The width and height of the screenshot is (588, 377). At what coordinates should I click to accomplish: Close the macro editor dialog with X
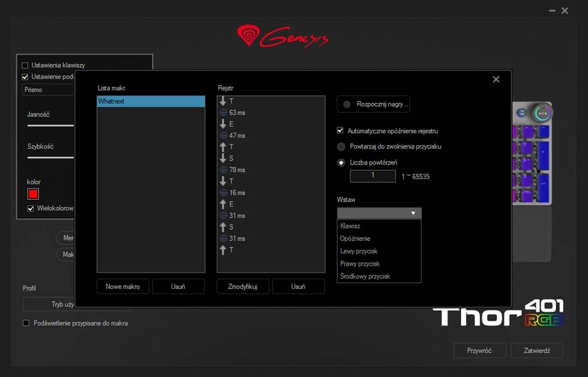point(496,79)
